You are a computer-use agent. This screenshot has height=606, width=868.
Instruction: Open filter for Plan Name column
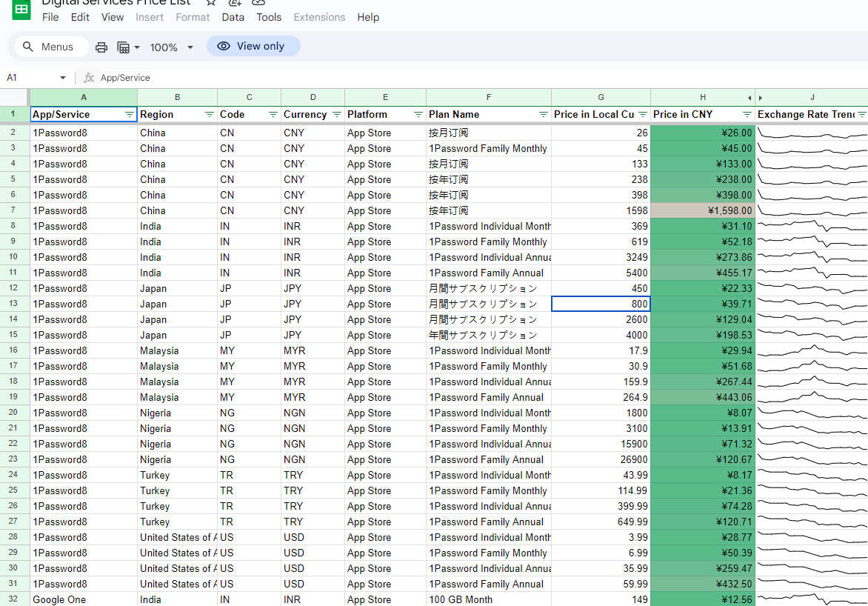(x=543, y=114)
